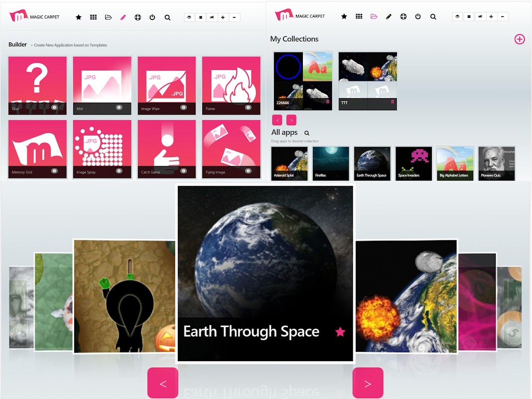Open the 226666 collection
Image resolution: width=532 pixels, height=399 pixels.
pyautogui.click(x=303, y=81)
